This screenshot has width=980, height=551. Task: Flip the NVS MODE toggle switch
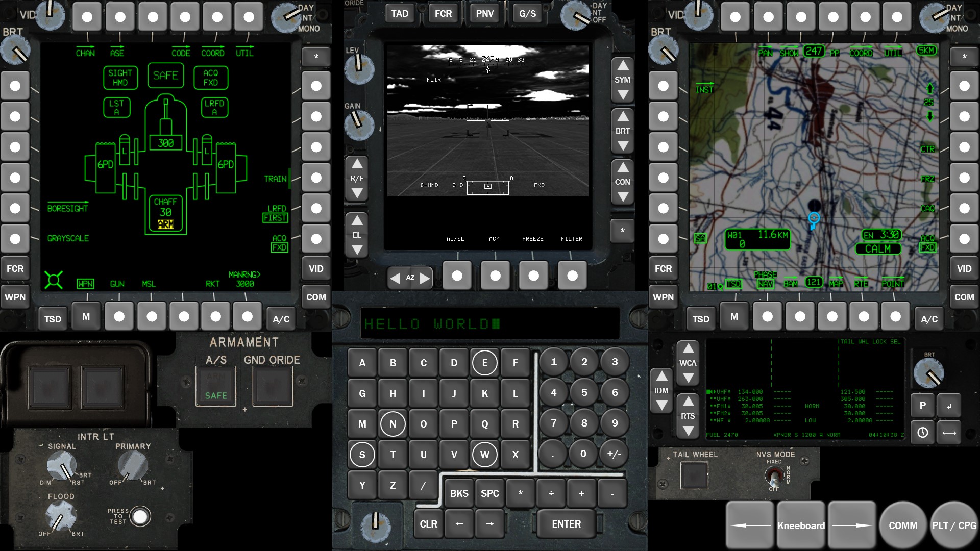pyautogui.click(x=774, y=477)
